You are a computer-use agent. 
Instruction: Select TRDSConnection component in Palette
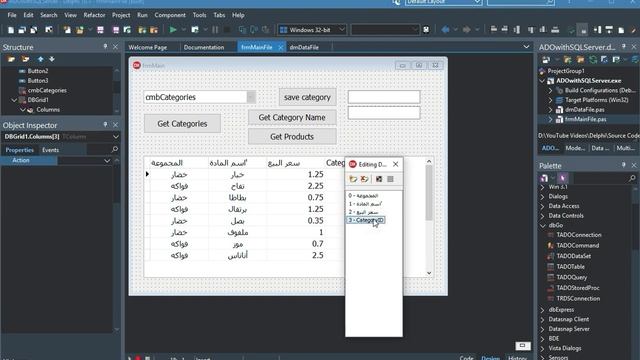tap(578, 298)
